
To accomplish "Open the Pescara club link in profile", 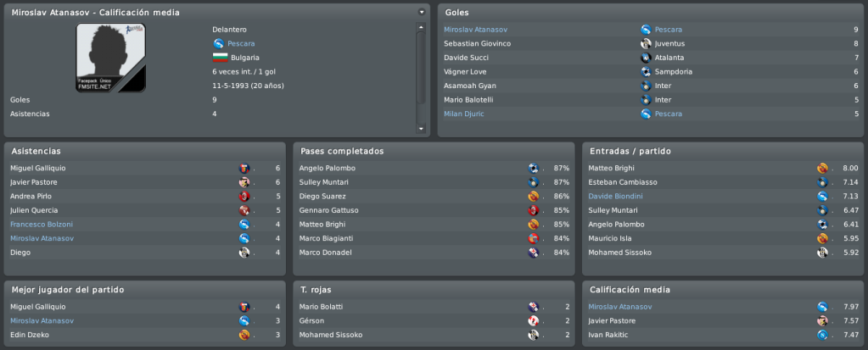I will 241,43.
